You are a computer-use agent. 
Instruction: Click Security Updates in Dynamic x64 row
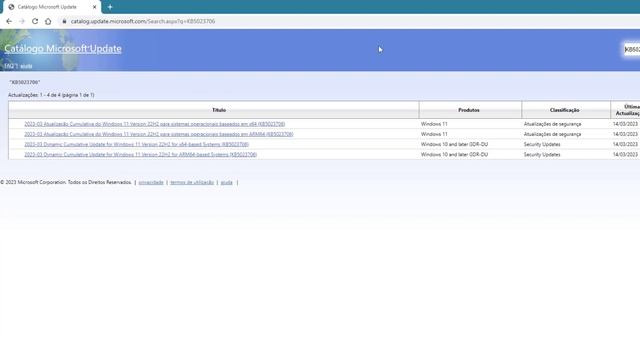[542, 144]
